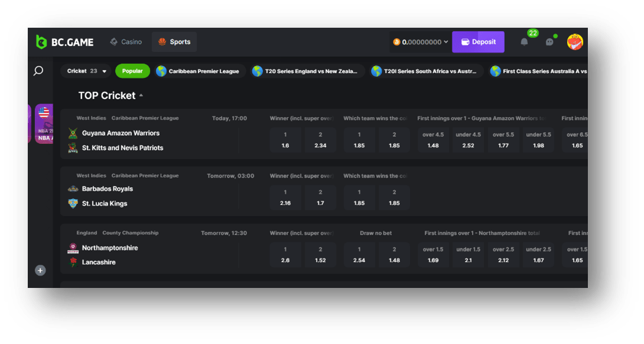644x344 pixels.
Task: Click the purple Deposit button
Action: point(478,42)
